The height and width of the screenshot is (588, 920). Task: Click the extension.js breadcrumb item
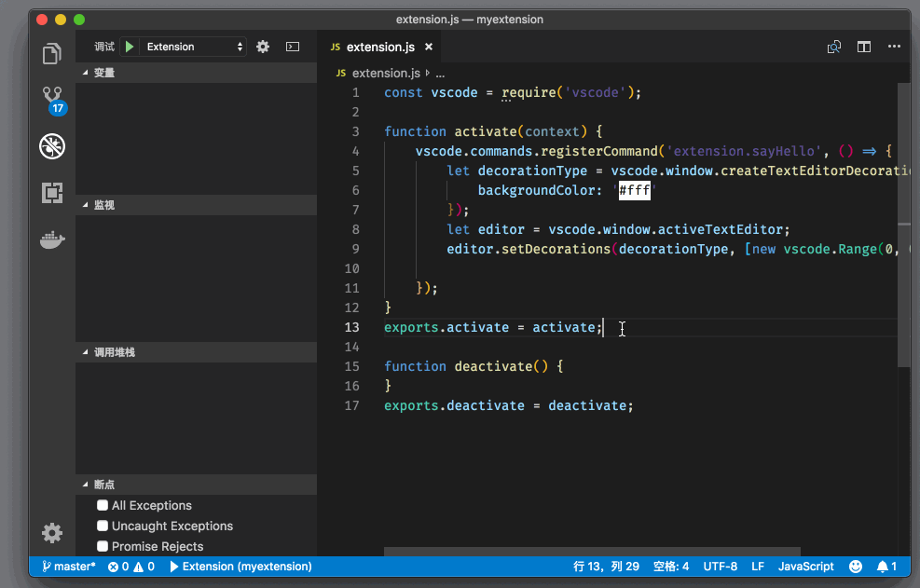pos(386,73)
